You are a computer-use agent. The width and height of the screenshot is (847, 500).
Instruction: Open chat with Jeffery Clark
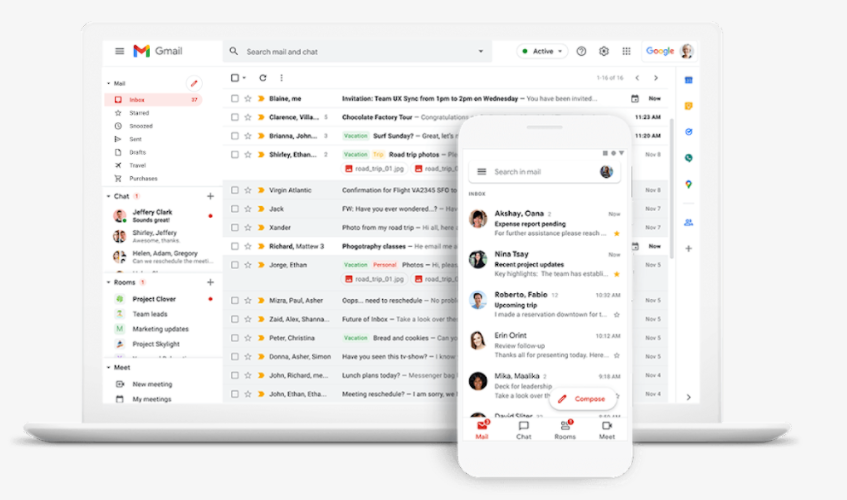(162, 216)
